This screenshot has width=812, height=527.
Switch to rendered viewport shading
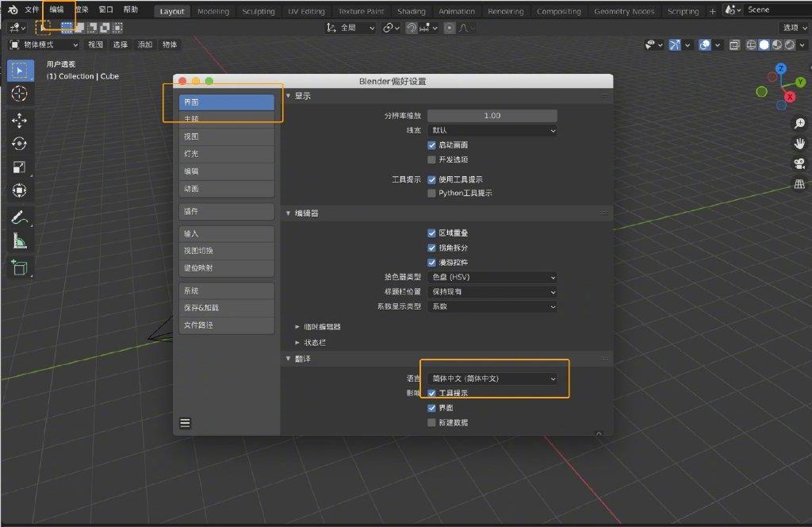(790, 45)
